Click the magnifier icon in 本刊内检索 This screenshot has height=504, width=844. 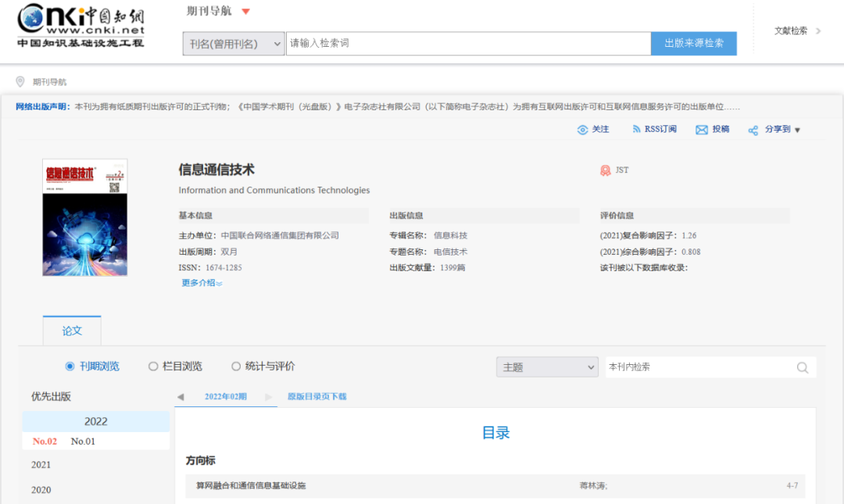[x=803, y=367]
